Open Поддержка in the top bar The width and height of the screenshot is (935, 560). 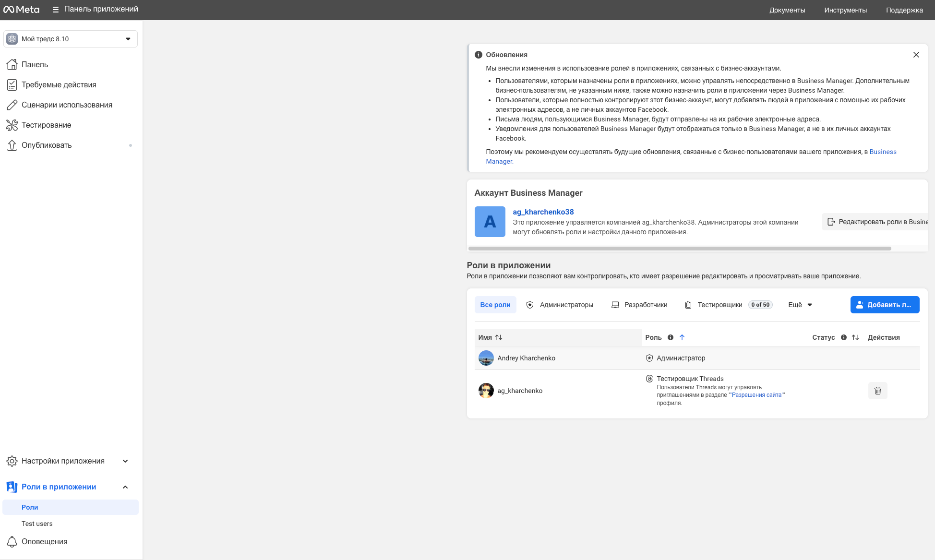[904, 10]
